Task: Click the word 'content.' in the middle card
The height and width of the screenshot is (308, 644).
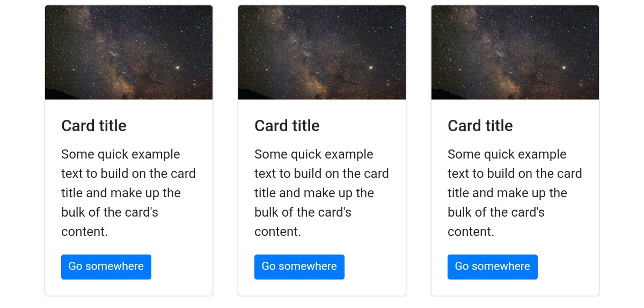Action: (277, 232)
